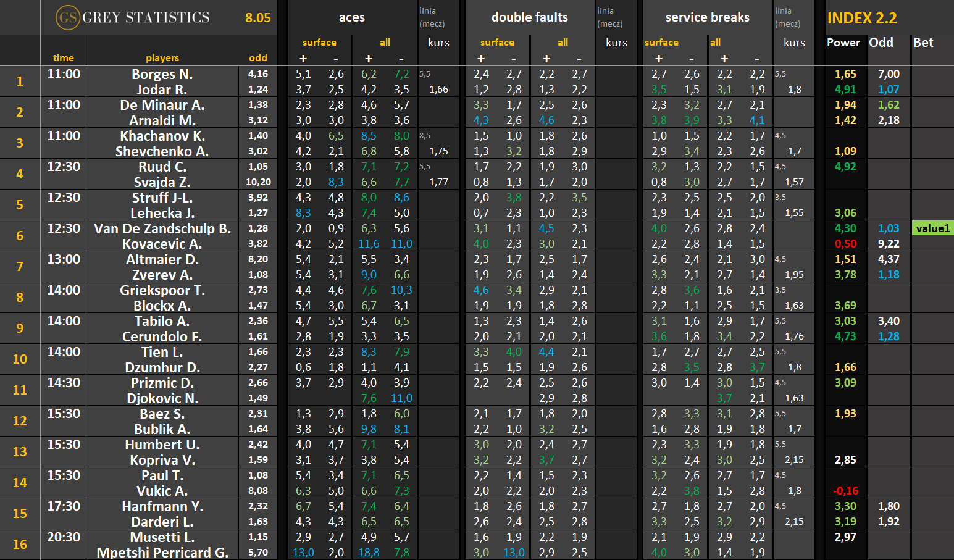Select player Prizmic D.
The image size is (954, 560).
click(162, 383)
